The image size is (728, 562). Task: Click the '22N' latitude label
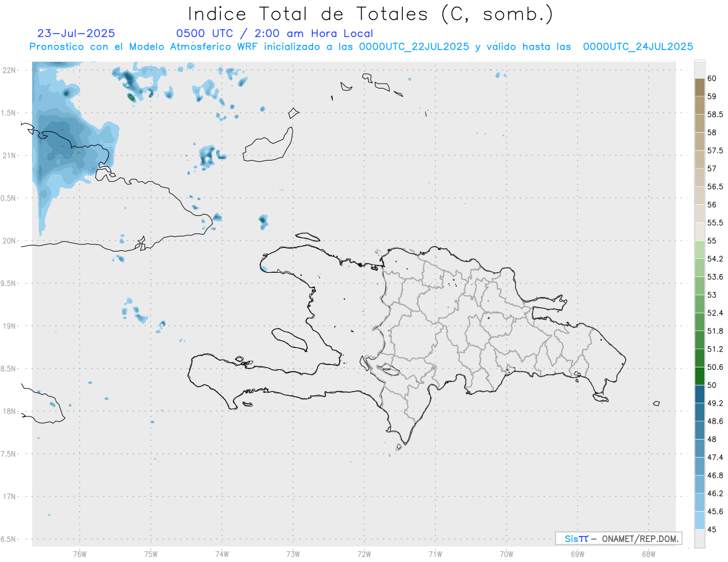click(10, 70)
